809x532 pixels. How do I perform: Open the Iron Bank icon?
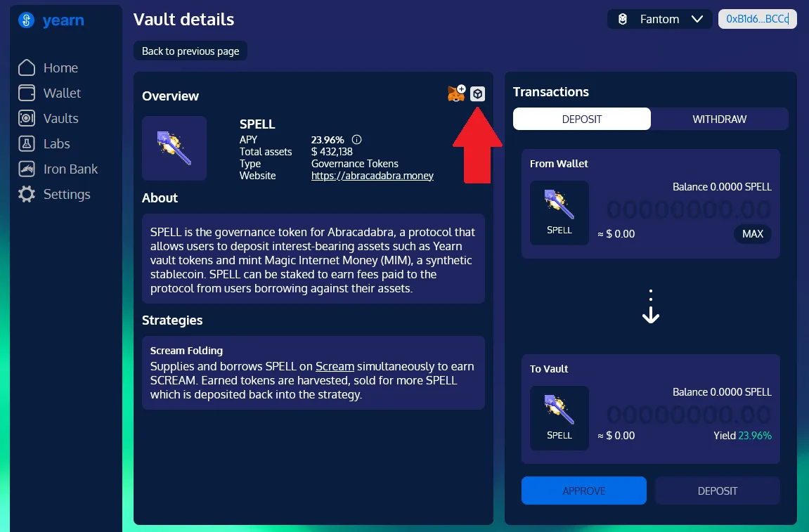pos(26,169)
